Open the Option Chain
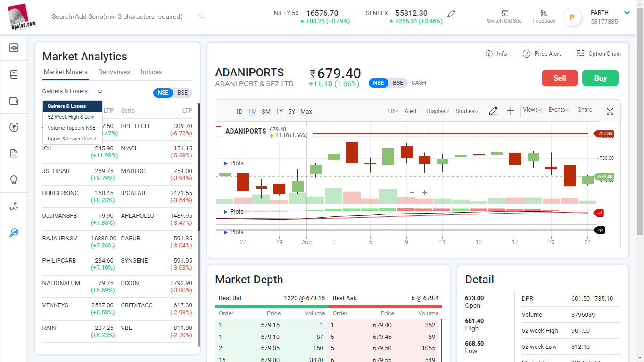This screenshot has width=644, height=362. 599,54
